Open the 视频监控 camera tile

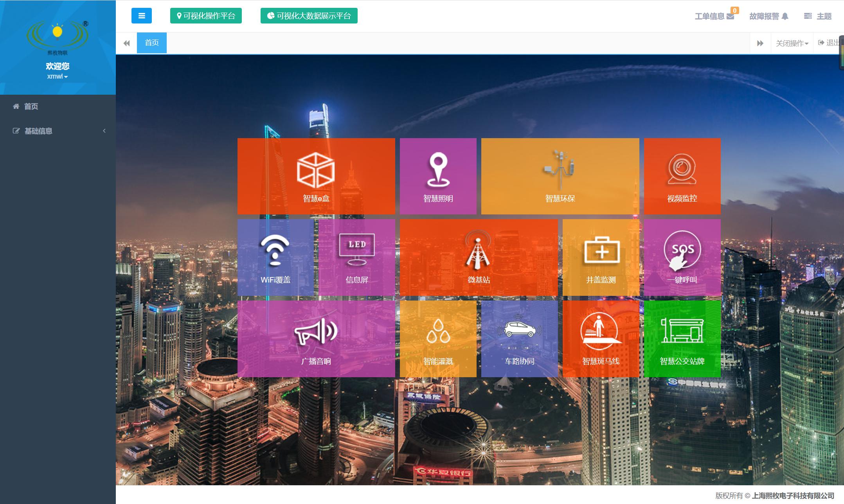point(682,176)
